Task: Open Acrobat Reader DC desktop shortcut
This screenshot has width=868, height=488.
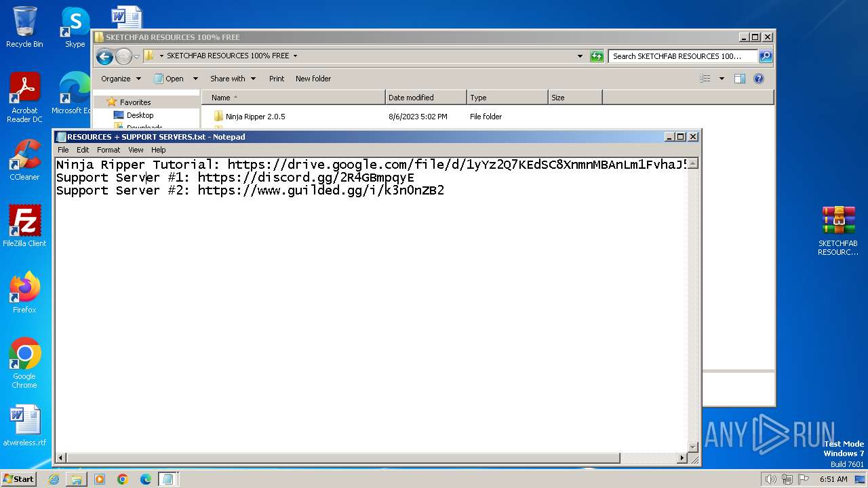Action: (24, 98)
